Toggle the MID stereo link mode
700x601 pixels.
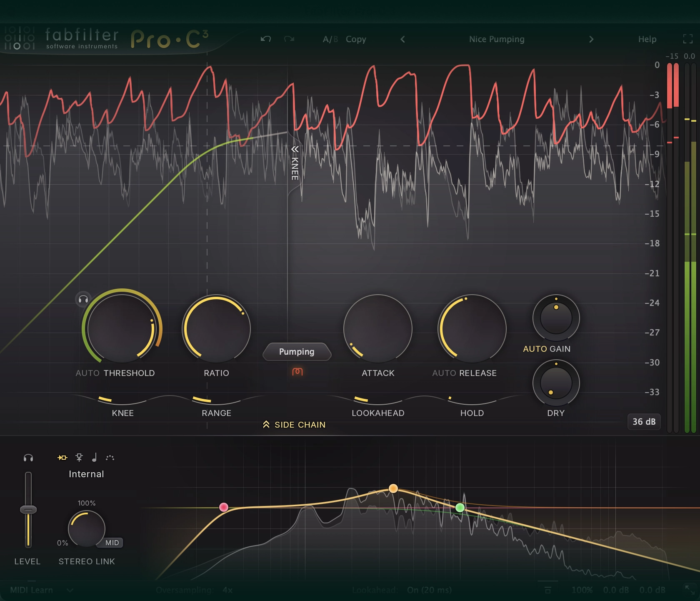tap(112, 543)
